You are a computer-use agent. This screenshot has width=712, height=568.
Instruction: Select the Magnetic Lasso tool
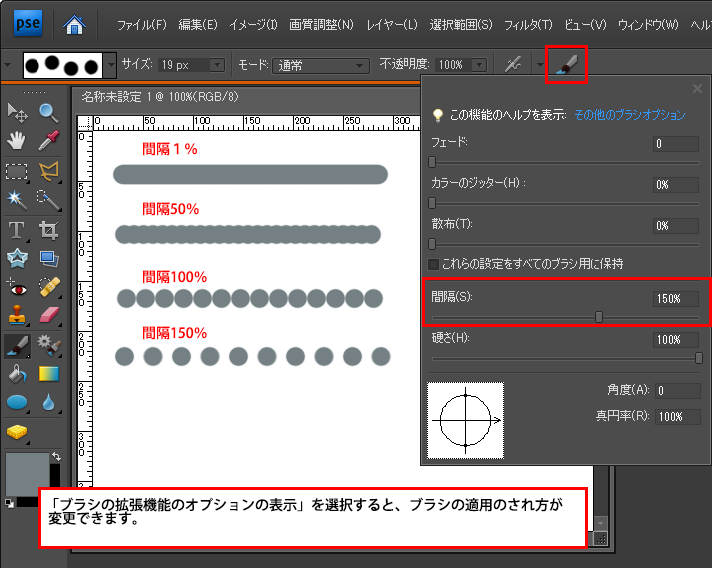(49, 172)
